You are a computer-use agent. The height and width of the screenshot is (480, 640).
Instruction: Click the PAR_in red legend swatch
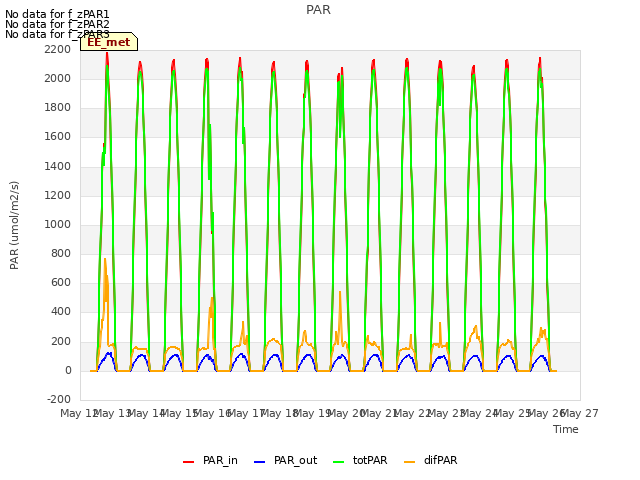tap(188, 462)
